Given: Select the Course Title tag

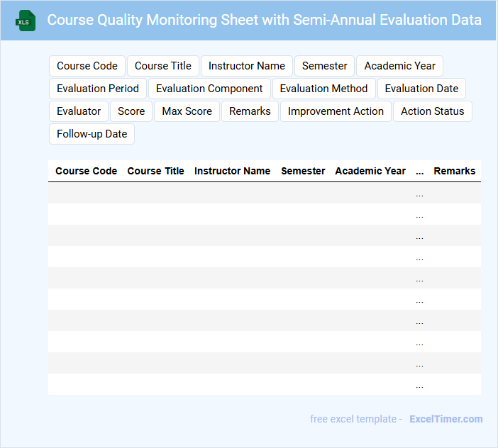Looking at the screenshot, I should click(163, 66).
